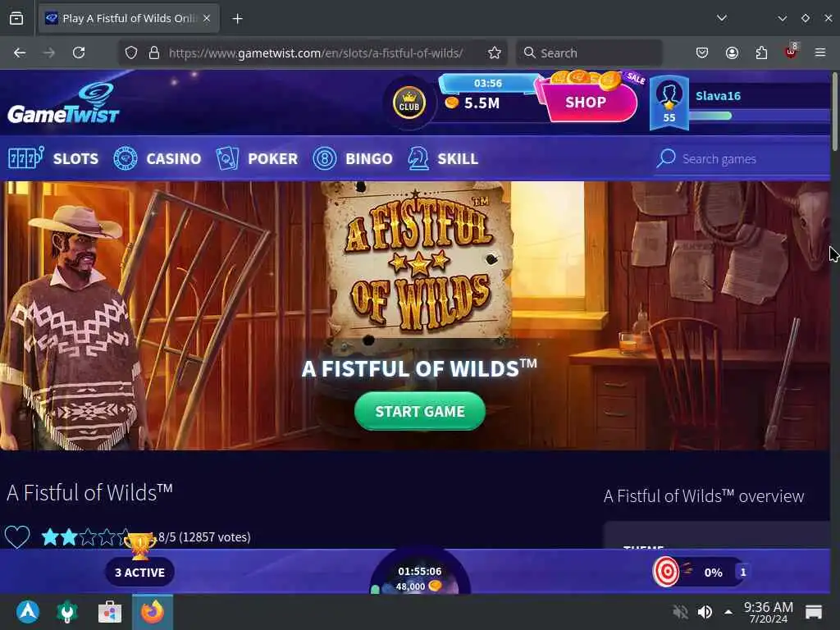
Task: Open SKILL category
Action: pyautogui.click(x=458, y=158)
